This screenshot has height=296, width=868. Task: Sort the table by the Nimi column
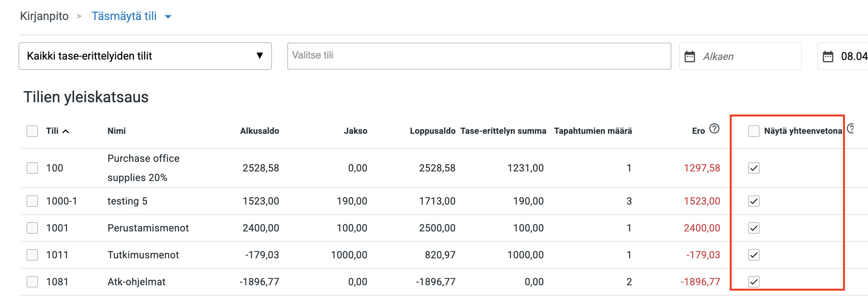[x=116, y=131]
